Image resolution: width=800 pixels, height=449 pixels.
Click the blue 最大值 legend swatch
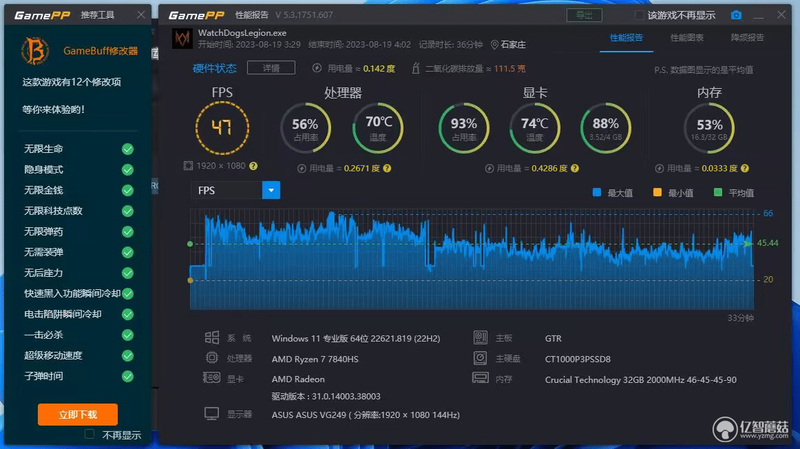tap(596, 192)
